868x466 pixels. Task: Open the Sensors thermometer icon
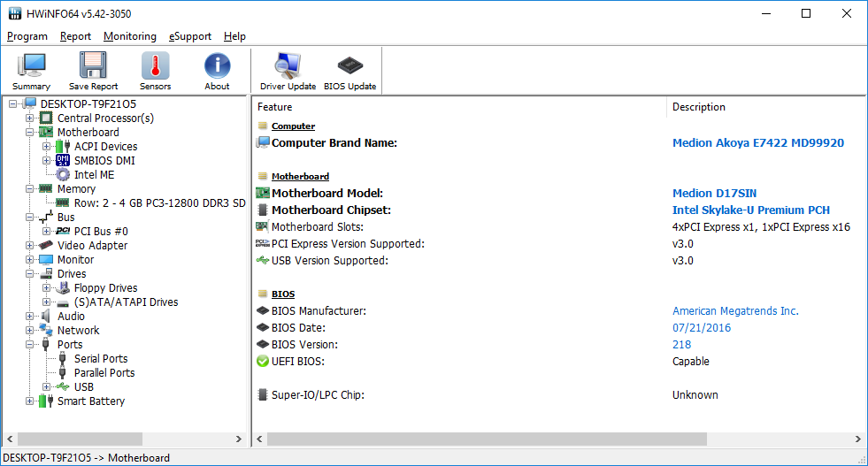pos(155,71)
